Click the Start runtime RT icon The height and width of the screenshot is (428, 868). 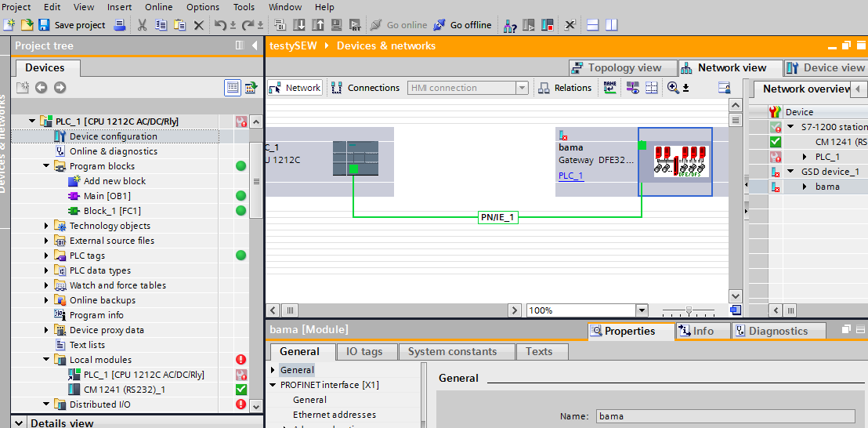(356, 25)
